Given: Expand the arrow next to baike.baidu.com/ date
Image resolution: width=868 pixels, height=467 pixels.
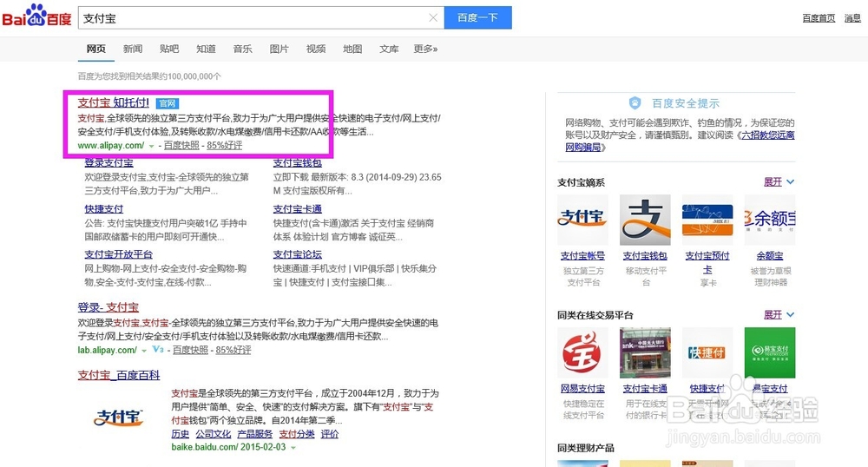Looking at the screenshot, I should (x=293, y=448).
